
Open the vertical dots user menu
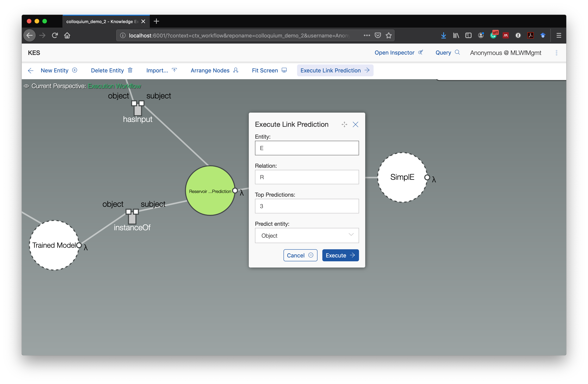coord(556,53)
